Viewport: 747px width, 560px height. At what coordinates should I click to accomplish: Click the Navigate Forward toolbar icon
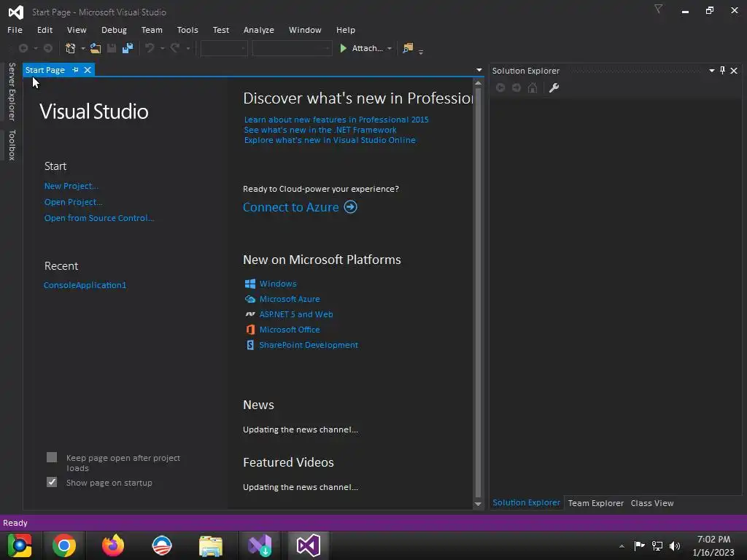[48, 48]
